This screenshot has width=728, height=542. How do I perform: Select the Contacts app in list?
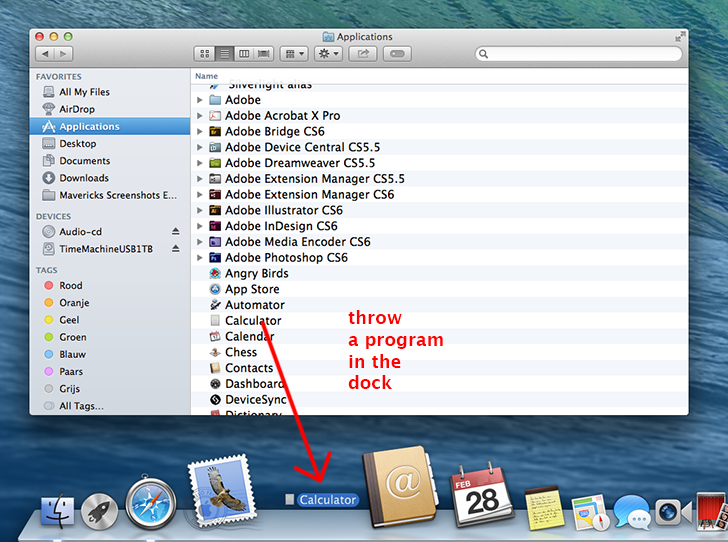439,368
